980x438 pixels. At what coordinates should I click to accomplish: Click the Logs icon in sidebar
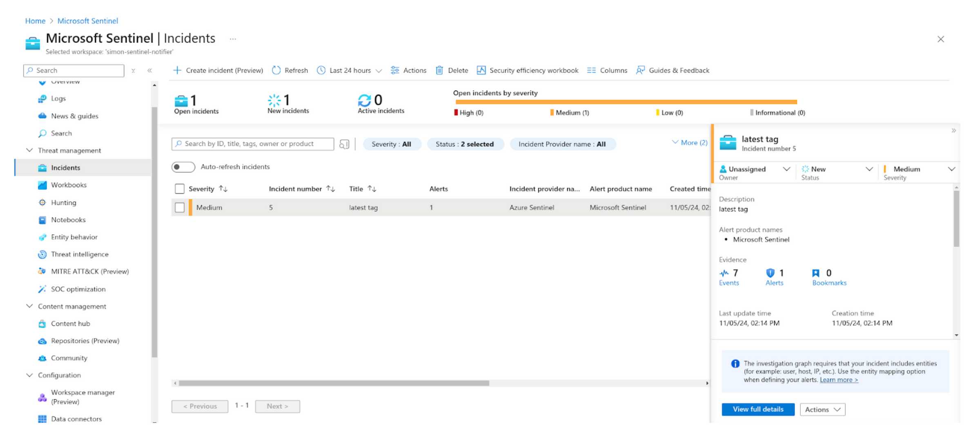42,98
